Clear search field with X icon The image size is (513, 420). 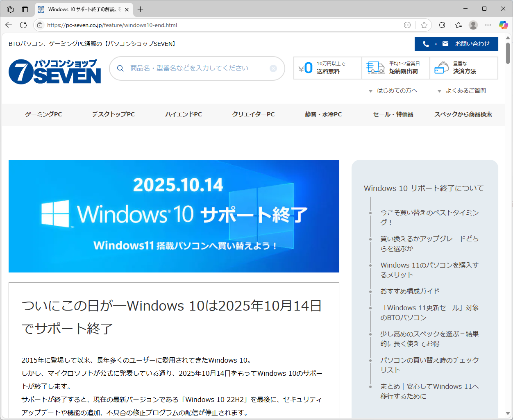[x=273, y=68]
